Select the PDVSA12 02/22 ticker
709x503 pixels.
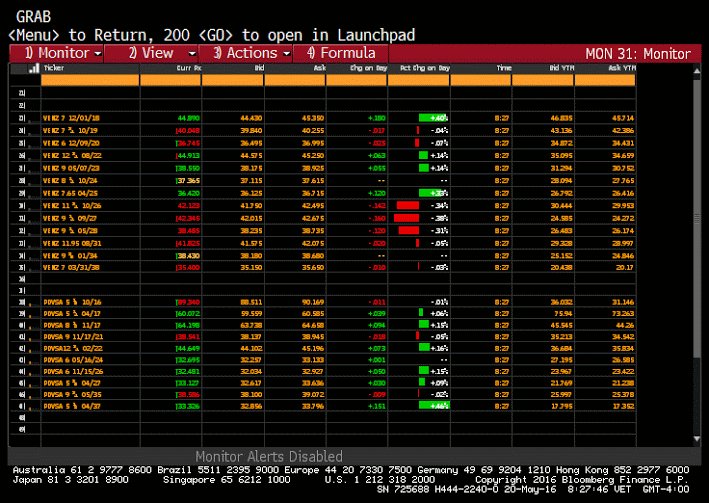73,348
